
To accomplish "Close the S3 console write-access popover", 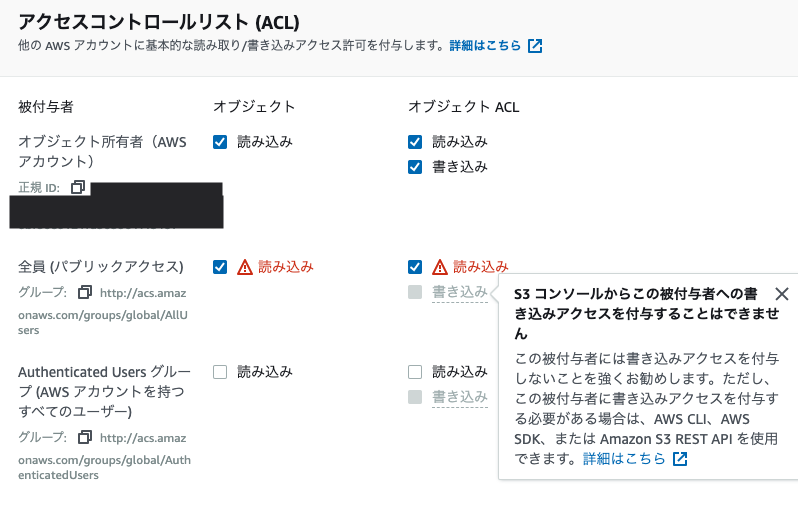I will [782, 294].
